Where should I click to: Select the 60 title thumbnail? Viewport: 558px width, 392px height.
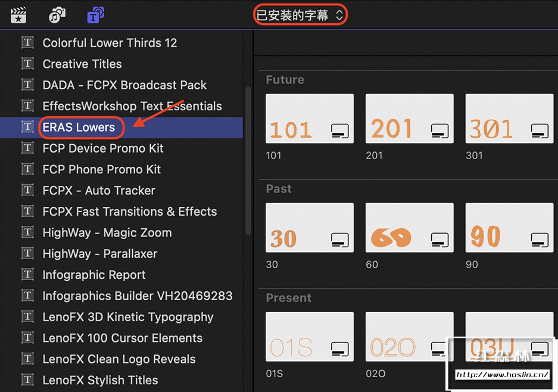410,228
